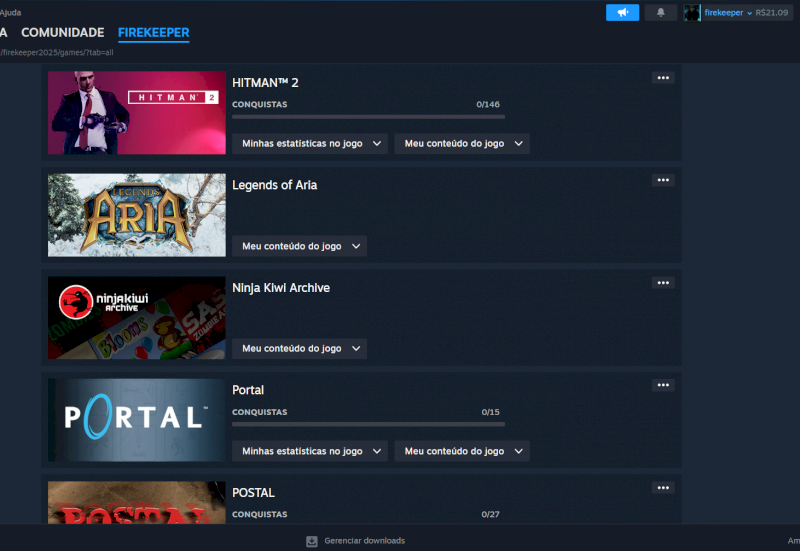
Task: Click the 0/146 achievements count
Action: click(x=488, y=105)
